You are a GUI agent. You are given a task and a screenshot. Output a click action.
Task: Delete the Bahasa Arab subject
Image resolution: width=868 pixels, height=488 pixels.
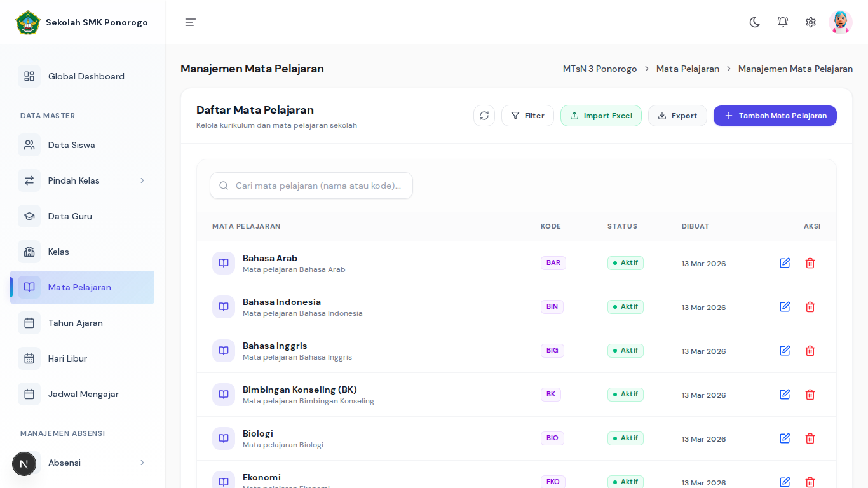click(810, 263)
